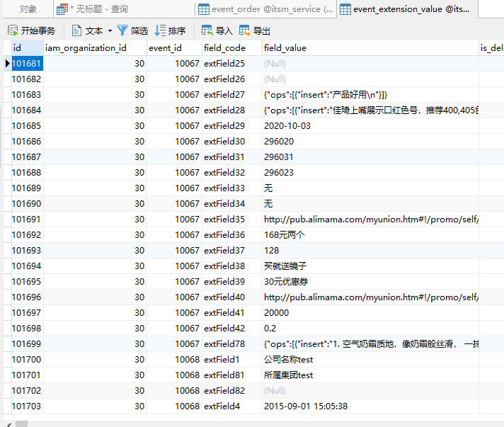The image size is (504, 427).
Task: Click the current row pointer arrow
Action: point(8,63)
